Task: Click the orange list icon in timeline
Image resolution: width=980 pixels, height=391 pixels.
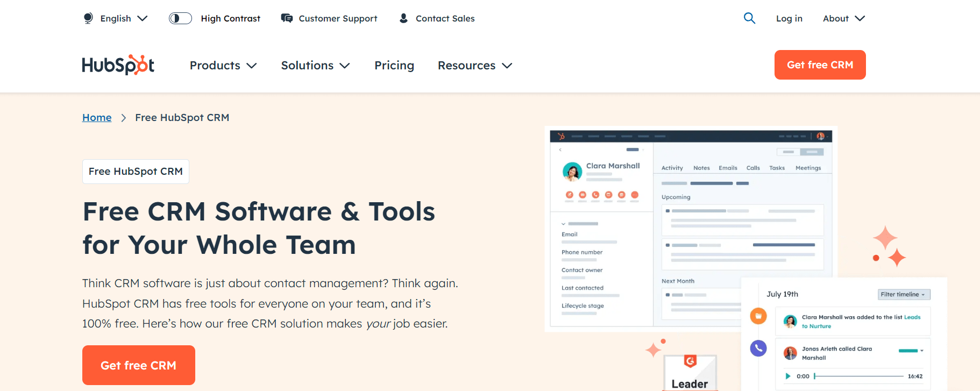Action: [x=758, y=316]
